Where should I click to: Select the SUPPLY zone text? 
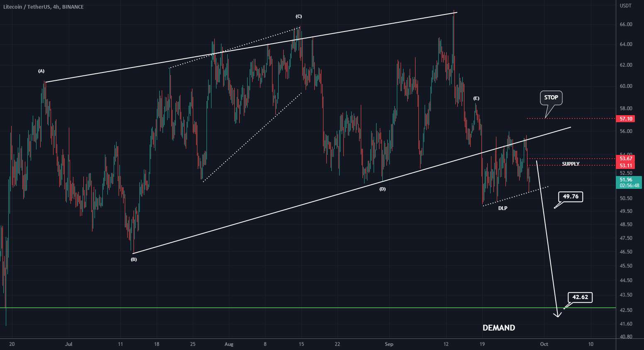click(571, 164)
